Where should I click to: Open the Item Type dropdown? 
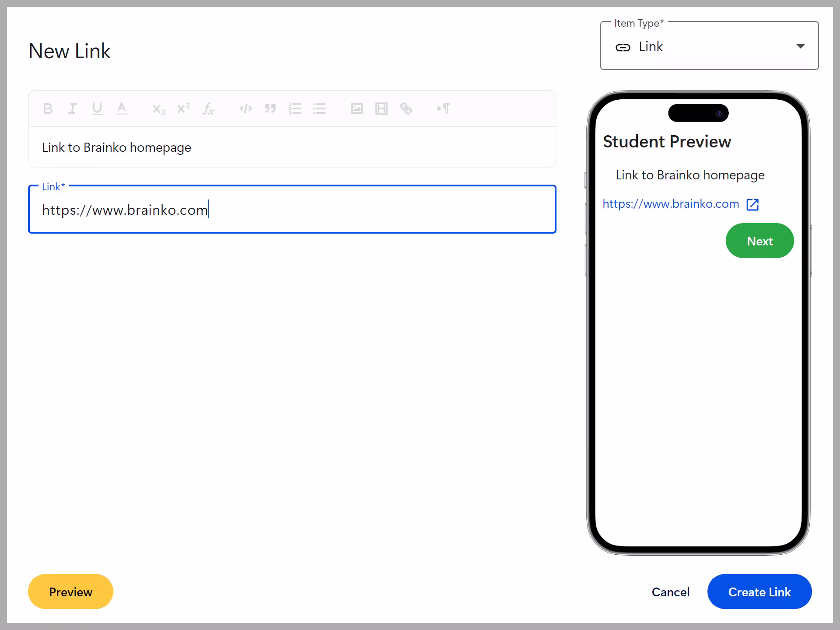(x=709, y=46)
